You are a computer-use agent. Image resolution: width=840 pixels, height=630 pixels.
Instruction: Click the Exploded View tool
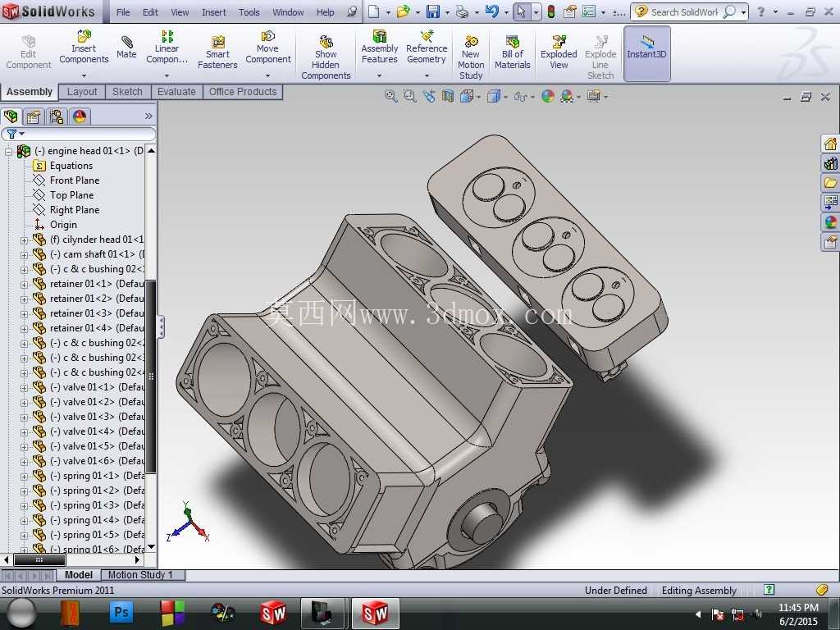click(x=559, y=52)
